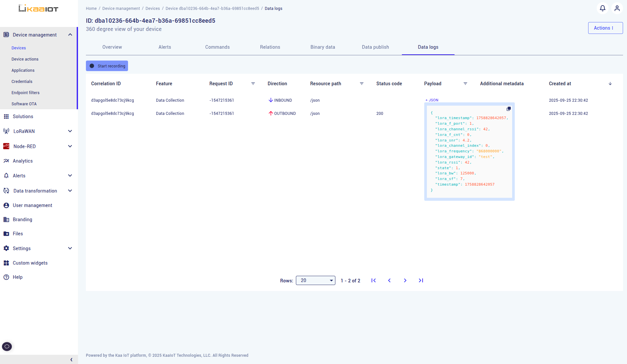This screenshot has height=364, width=627.
Task: Collapse the Device management menu
Action: [x=70, y=35]
